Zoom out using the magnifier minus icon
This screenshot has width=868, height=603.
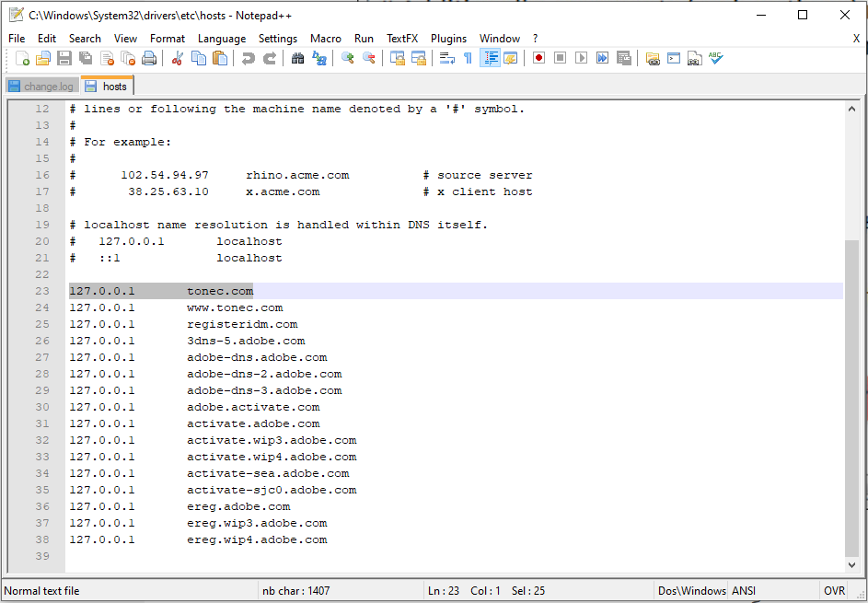(x=369, y=58)
